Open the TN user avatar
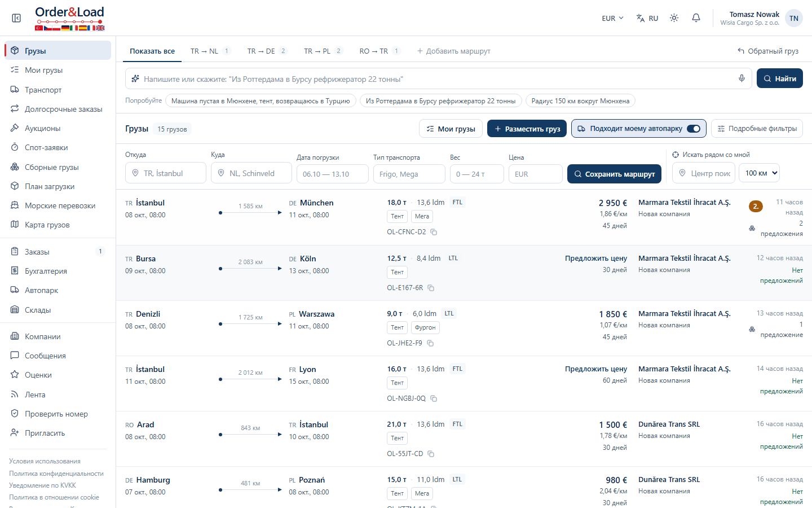 [x=794, y=18]
